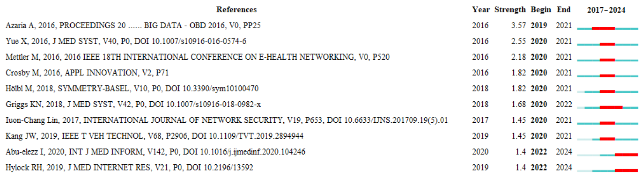644x177 pixels.
Task: Click the Year column header
Action: (481, 9)
